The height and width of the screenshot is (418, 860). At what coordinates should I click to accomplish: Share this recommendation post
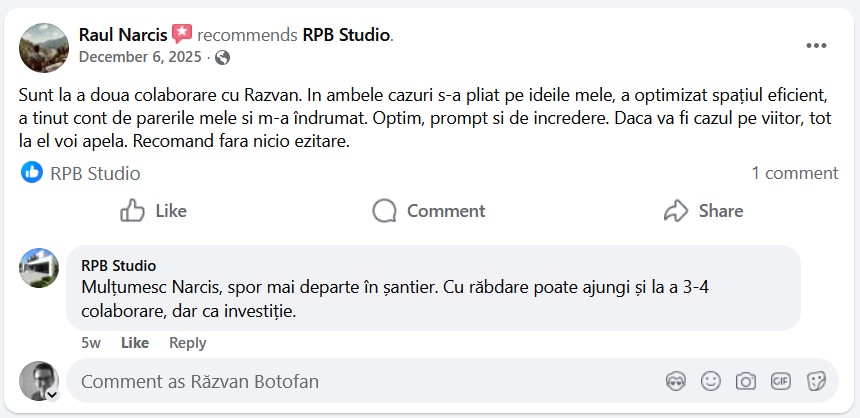point(704,211)
